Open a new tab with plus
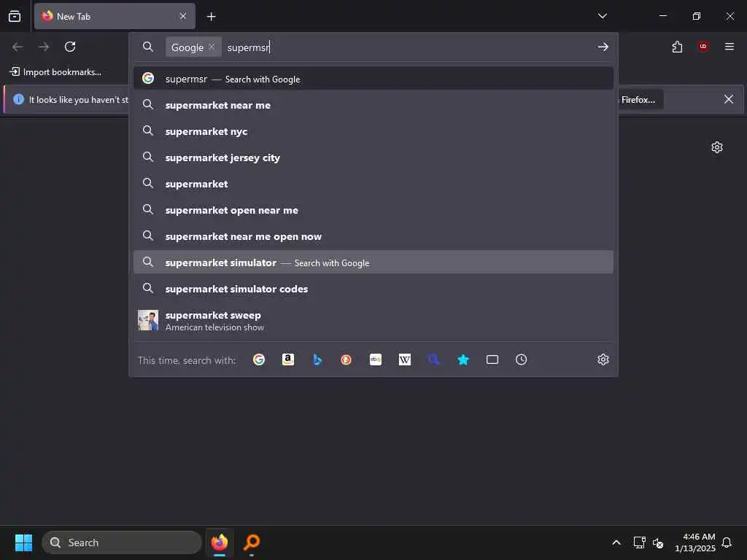Image resolution: width=747 pixels, height=560 pixels. click(211, 17)
